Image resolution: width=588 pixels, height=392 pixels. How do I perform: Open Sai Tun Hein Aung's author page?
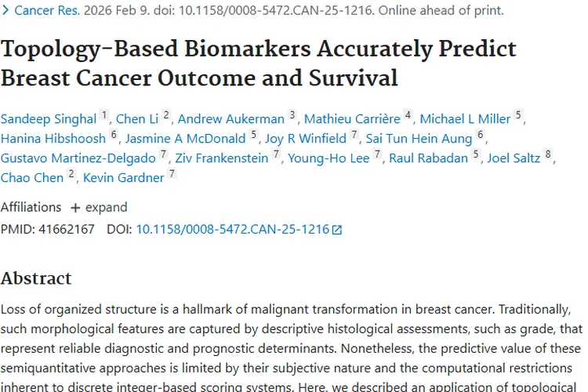[419, 139]
